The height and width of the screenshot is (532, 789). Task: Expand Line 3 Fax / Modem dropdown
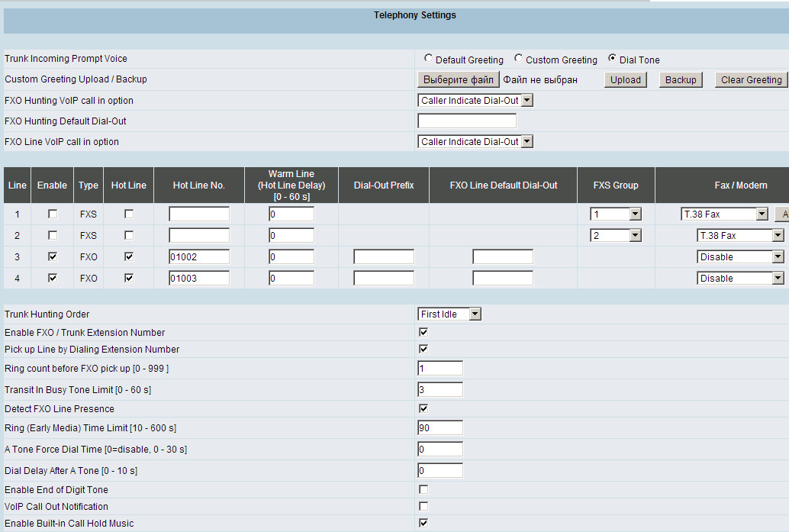pyautogui.click(x=740, y=257)
